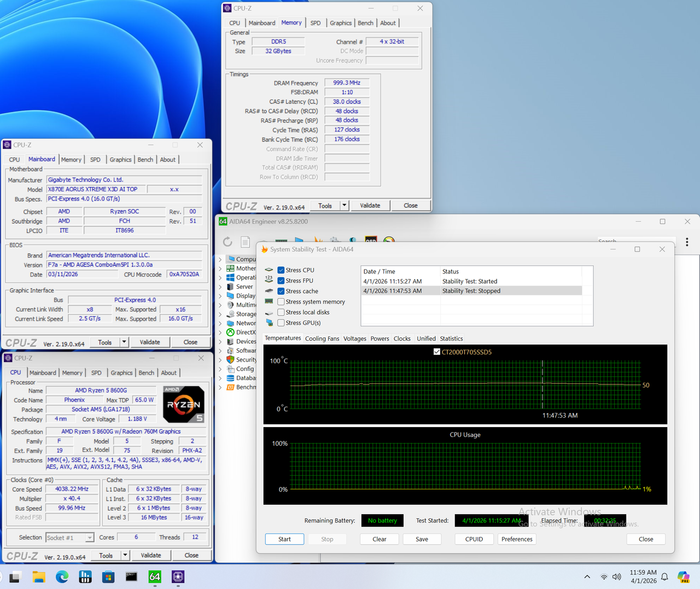The height and width of the screenshot is (589, 700).
Task: Switch to AIDA64 via its taskbar icon
Action: (155, 577)
